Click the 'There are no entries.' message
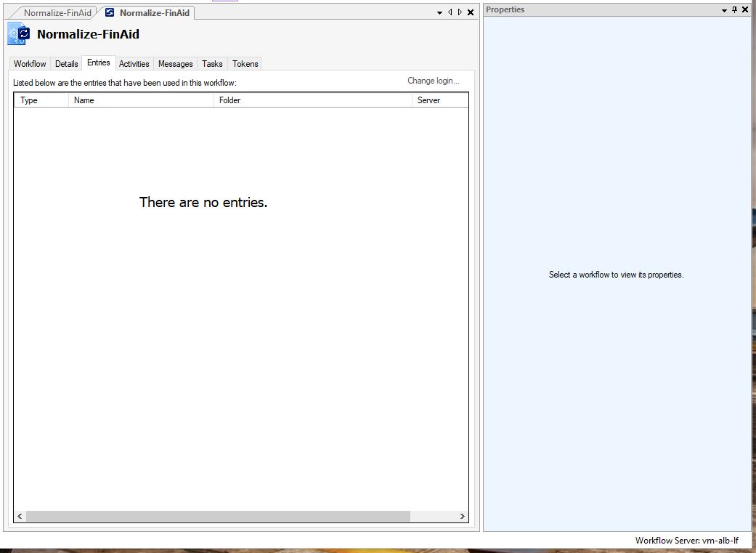756x553 pixels. click(x=203, y=202)
